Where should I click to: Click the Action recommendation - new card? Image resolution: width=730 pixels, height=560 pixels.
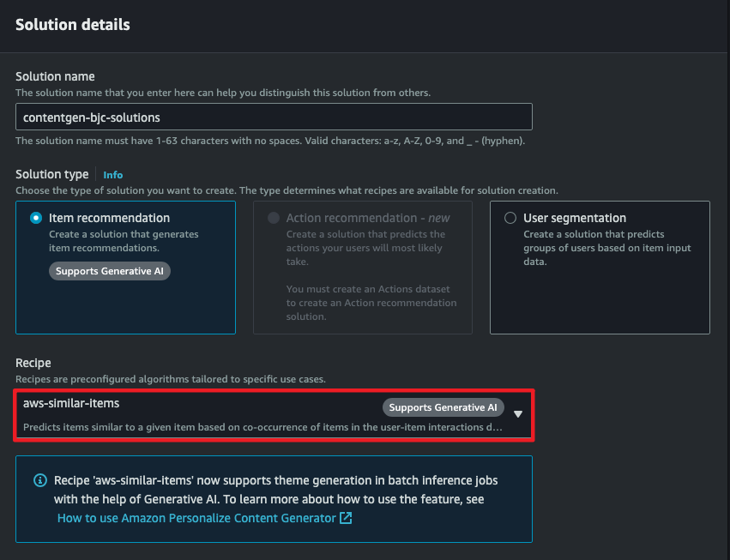(363, 268)
